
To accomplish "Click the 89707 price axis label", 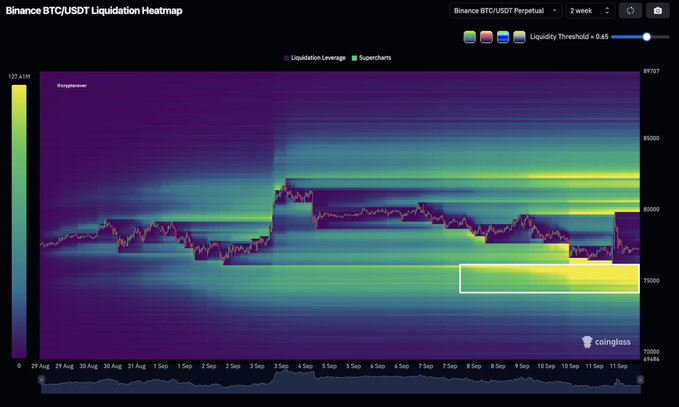I will coord(651,71).
